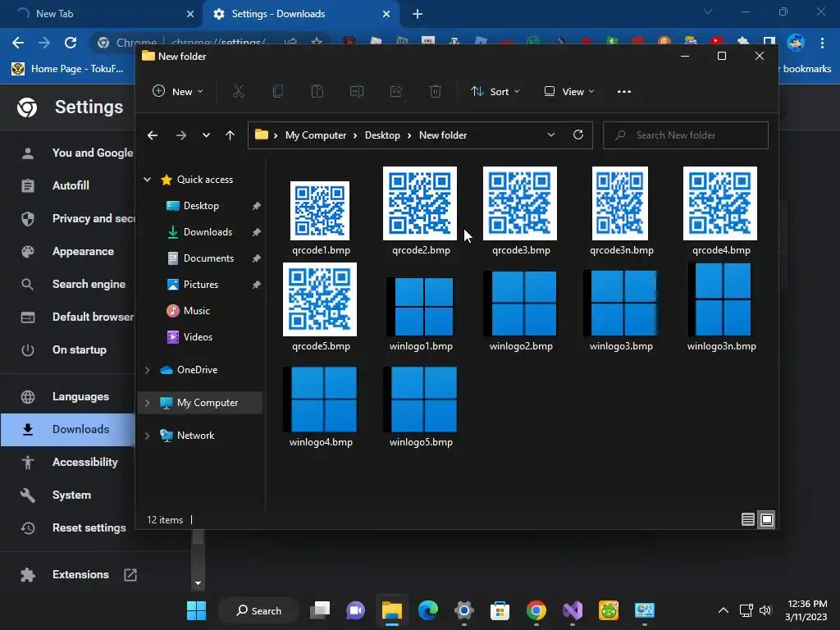
Task: Open File Explorer from the taskbar
Action: pos(391,610)
